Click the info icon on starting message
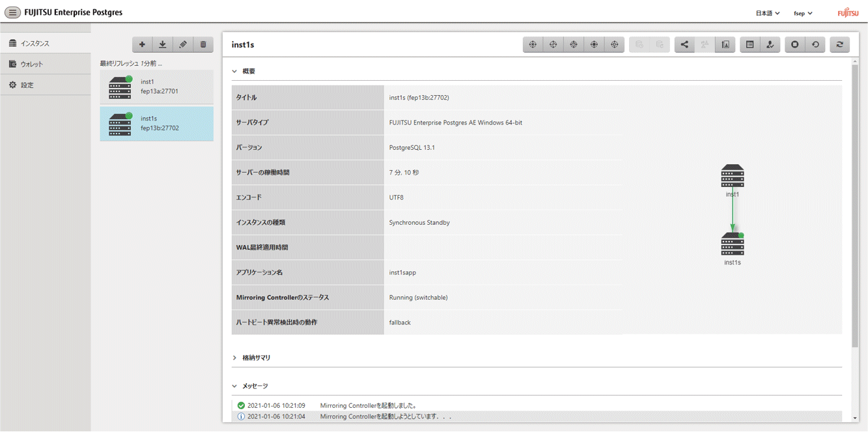This screenshot has height=432, width=868. point(241,416)
